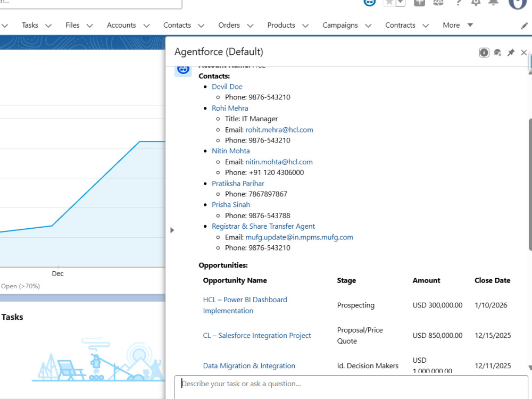Click the USD 850,000.00 amount cell
Screen dimensions: 532x399
coord(437,335)
